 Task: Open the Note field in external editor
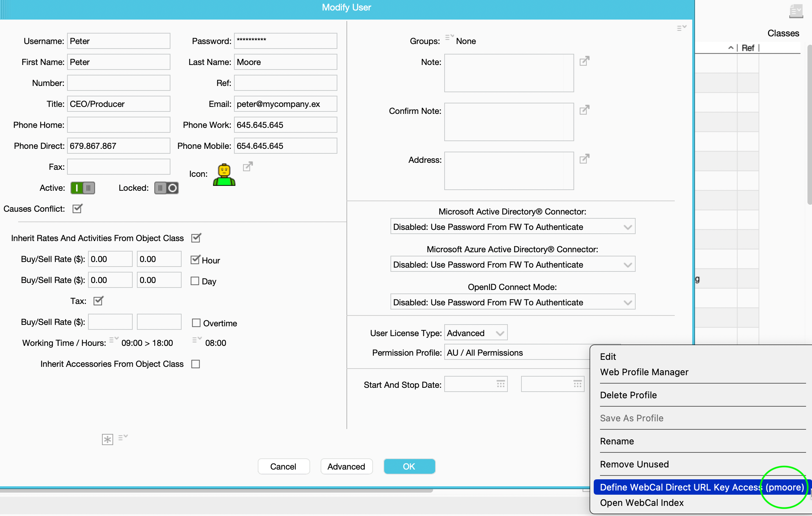(584, 61)
